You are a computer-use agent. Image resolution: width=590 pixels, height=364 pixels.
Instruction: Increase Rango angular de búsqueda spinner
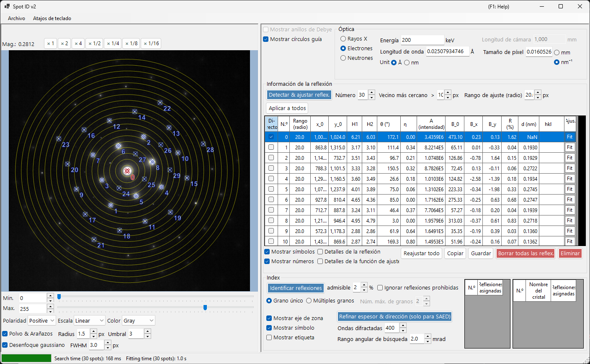[x=428, y=336]
